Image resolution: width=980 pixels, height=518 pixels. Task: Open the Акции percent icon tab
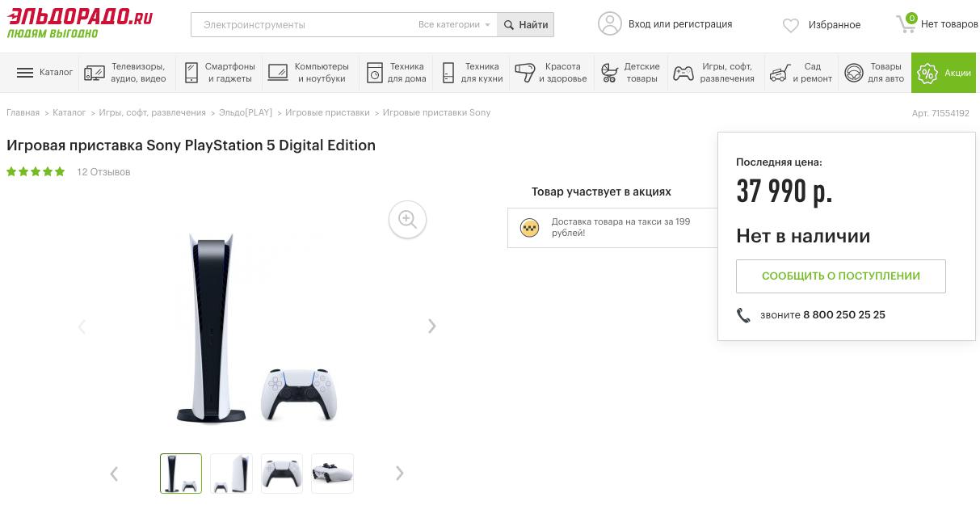(927, 73)
